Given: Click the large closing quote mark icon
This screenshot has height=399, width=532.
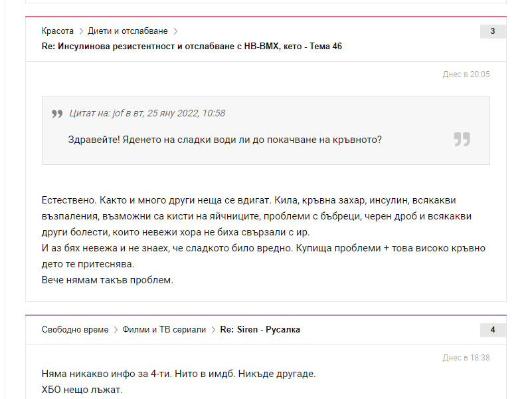Looking at the screenshot, I should click(x=462, y=139).
